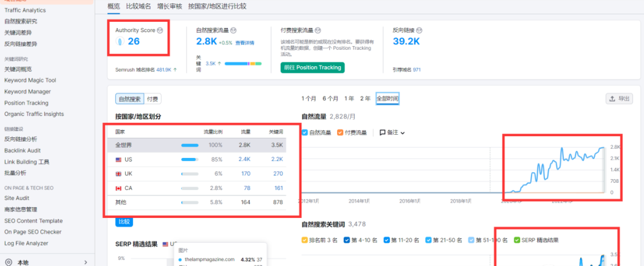Open SEO Content Template in sidebar
Screen dimensions: 644x266
(x=33, y=221)
